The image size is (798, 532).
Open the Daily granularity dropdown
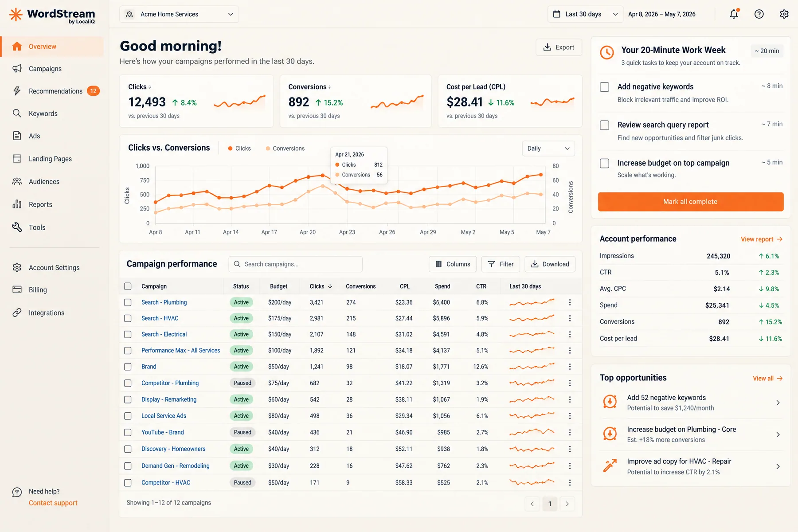pyautogui.click(x=548, y=149)
